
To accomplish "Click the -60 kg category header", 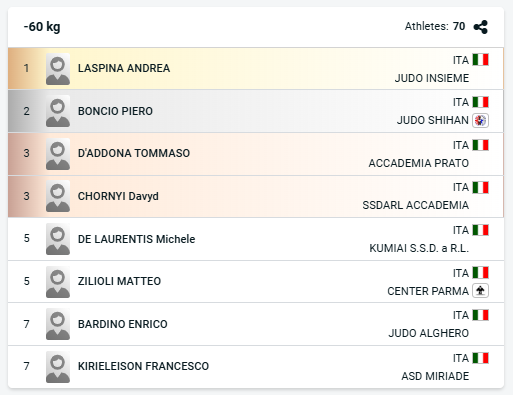I will click(x=42, y=27).
